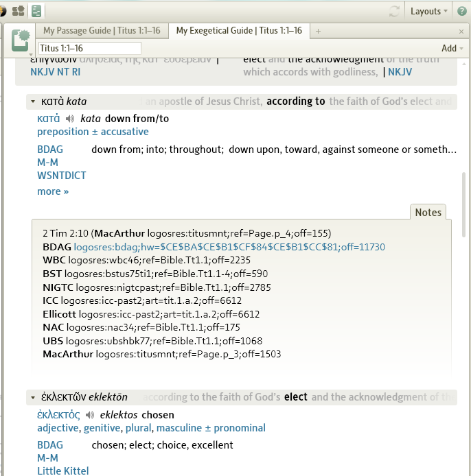Open the guide panel menu icon
This screenshot has width=471, height=476.
(x=21, y=41)
